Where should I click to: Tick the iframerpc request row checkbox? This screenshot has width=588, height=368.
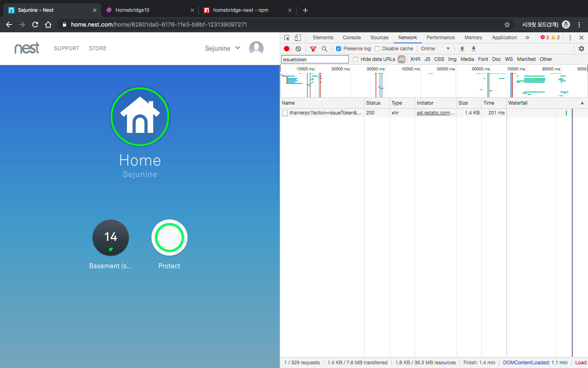(x=285, y=113)
